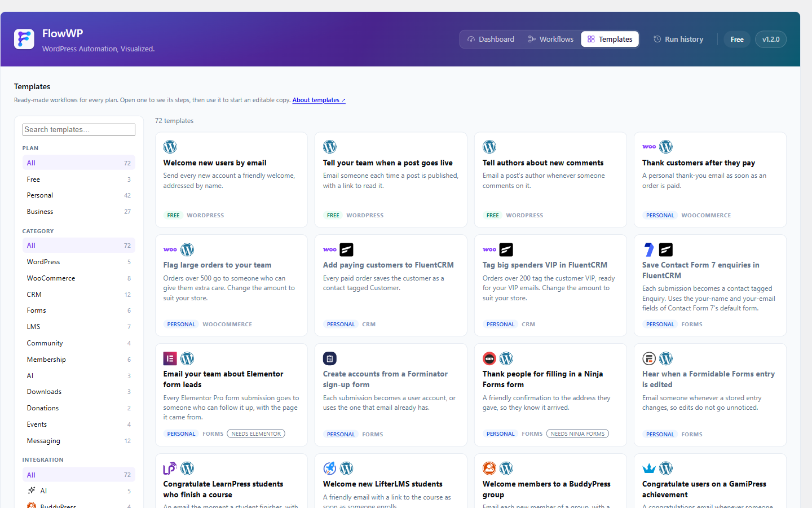The width and height of the screenshot is (812, 508).
Task: Click the NEEDS ELEMENTOR badge
Action: coord(256,433)
